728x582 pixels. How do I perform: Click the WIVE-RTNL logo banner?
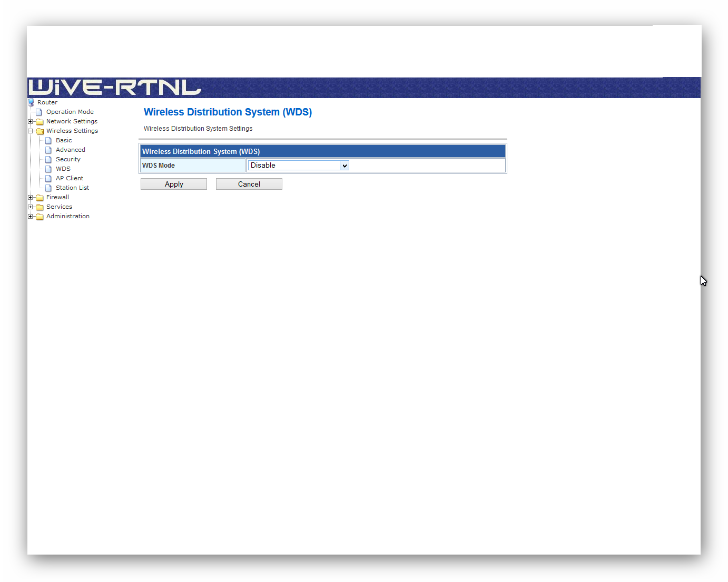[x=115, y=88]
